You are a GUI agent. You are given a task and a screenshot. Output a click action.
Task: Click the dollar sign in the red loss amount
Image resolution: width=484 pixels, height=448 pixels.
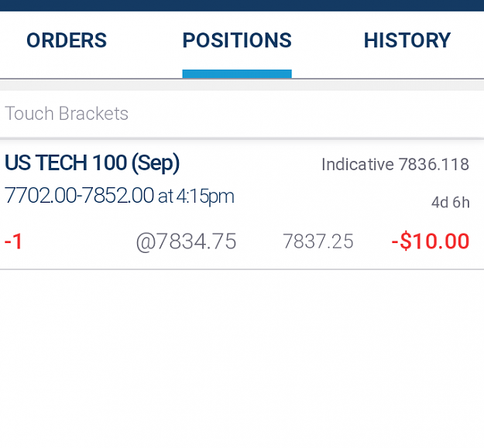pyautogui.click(x=407, y=241)
